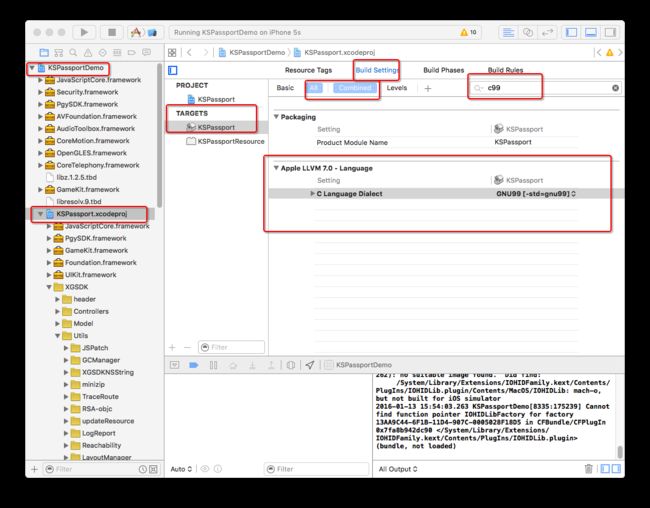Select the Combined settings view

[355, 88]
